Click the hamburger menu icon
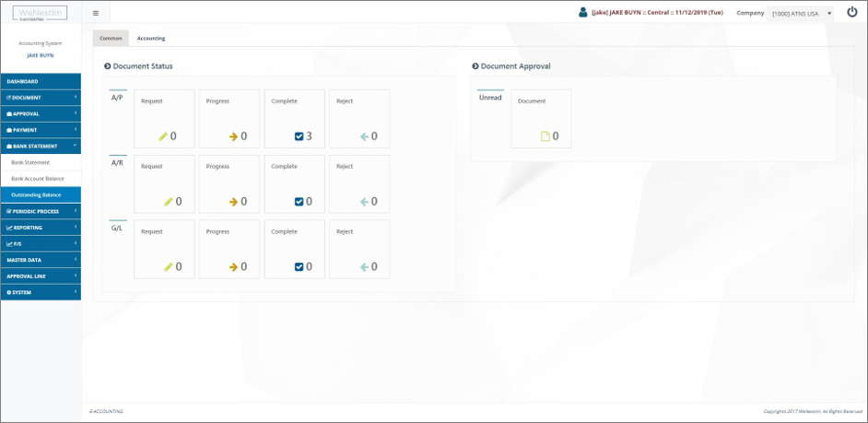The height and width of the screenshot is (423, 868). pyautogui.click(x=96, y=13)
